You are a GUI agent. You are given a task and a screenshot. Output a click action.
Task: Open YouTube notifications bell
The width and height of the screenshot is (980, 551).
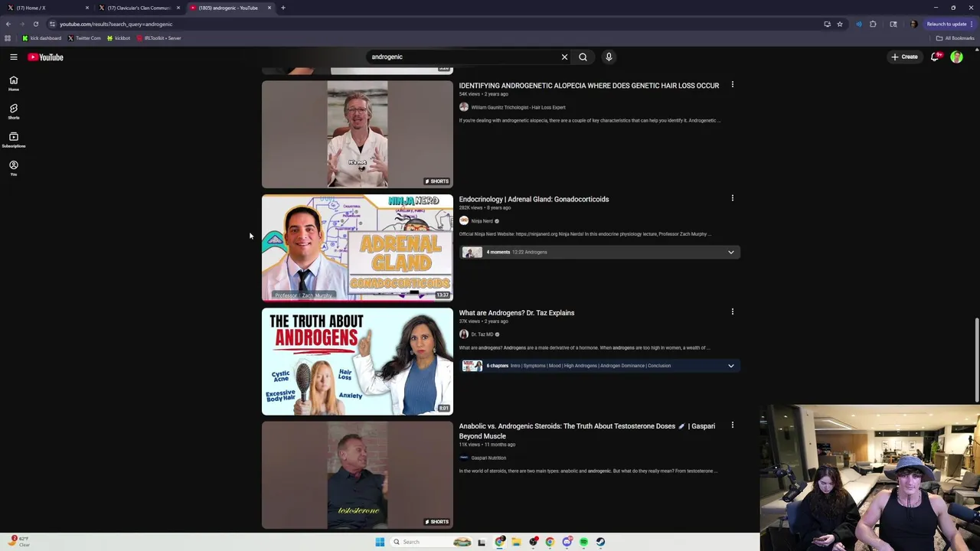click(935, 57)
